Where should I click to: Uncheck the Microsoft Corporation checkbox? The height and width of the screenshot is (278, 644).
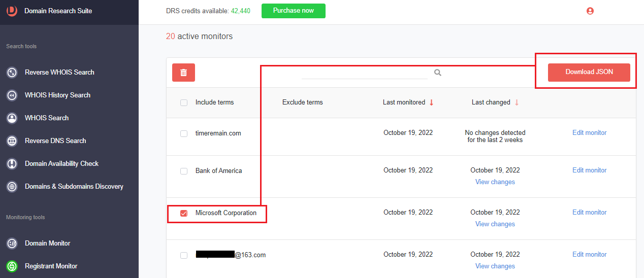coord(184,213)
